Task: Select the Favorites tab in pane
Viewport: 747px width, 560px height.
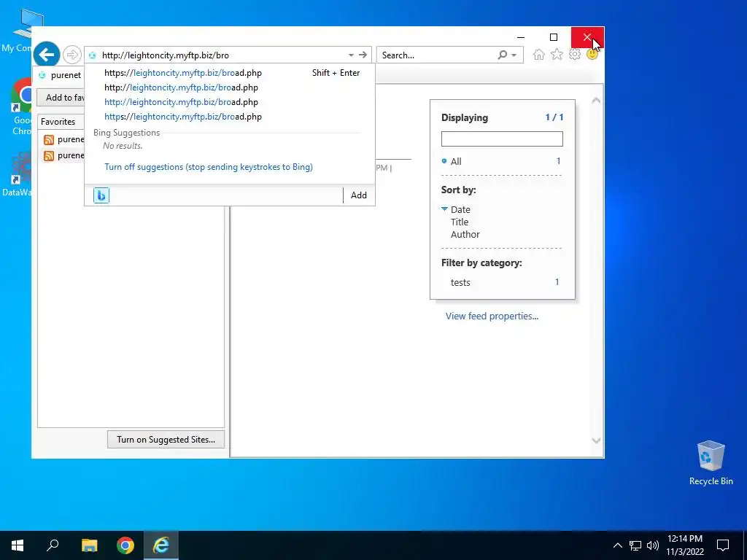Action: point(58,122)
